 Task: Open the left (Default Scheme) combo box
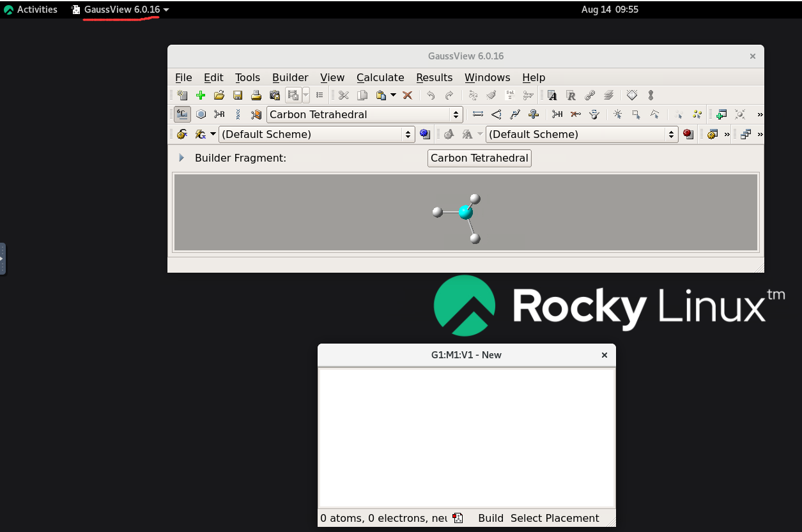(x=318, y=134)
